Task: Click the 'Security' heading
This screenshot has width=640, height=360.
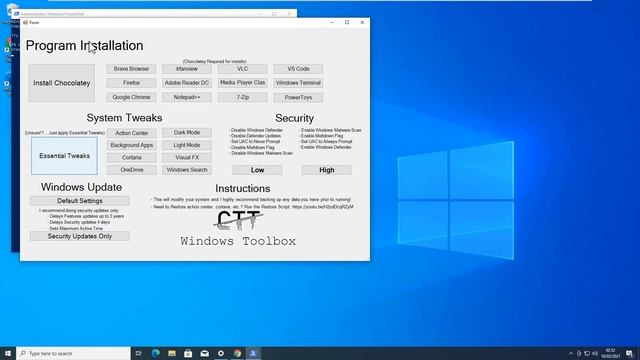Action: pos(294,118)
